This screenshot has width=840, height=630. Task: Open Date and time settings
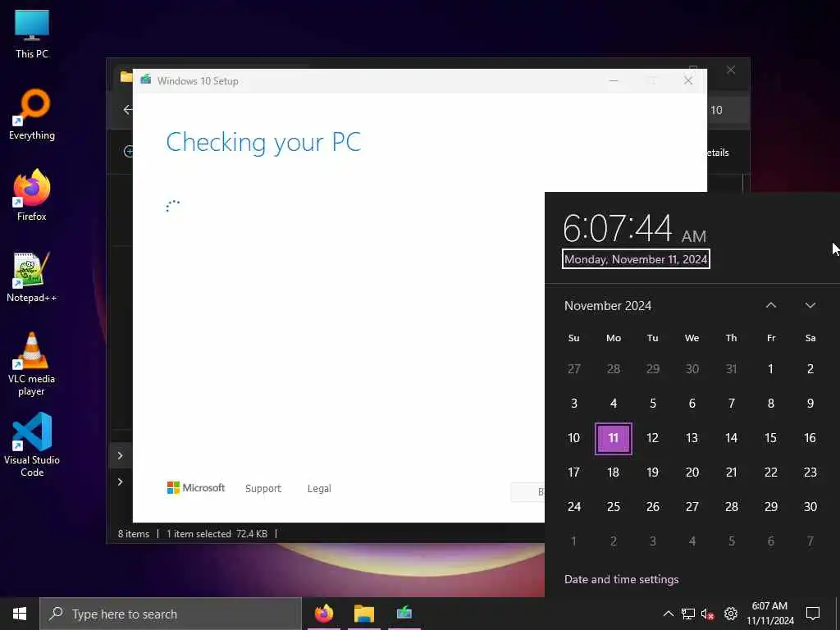coord(622,579)
